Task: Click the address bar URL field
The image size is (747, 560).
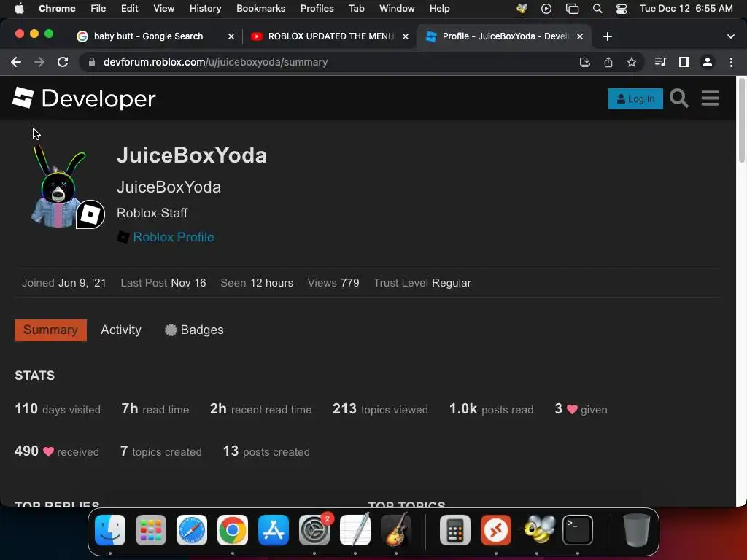Action: 329,62
